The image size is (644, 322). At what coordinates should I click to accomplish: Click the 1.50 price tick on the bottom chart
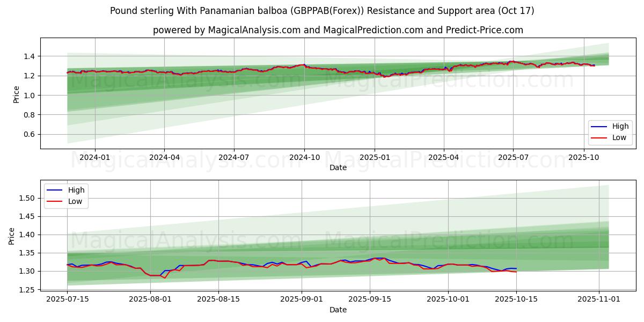(x=26, y=198)
